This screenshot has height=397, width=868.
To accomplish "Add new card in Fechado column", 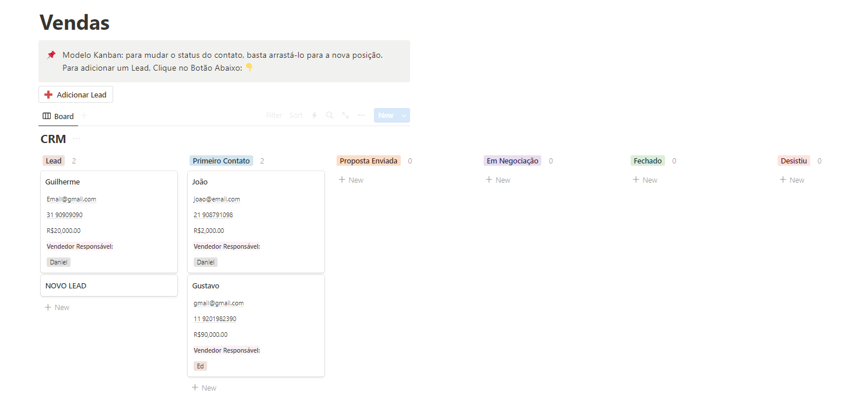I will pyautogui.click(x=645, y=180).
